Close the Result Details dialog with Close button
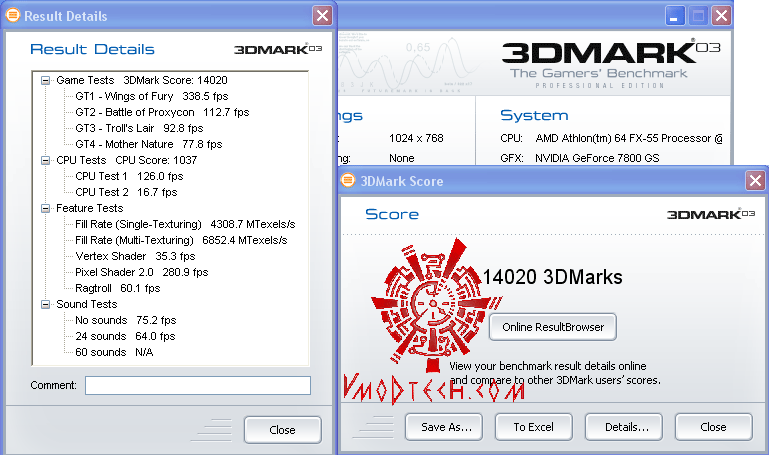 (282, 430)
